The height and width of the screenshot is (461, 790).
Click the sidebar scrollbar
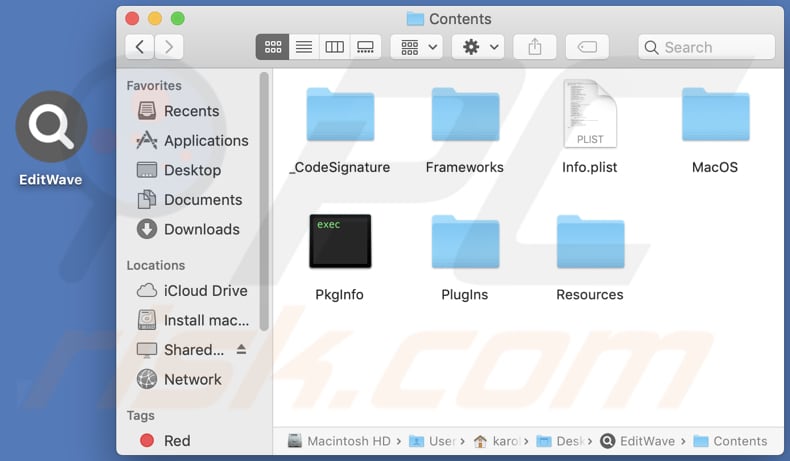pyautogui.click(x=264, y=202)
